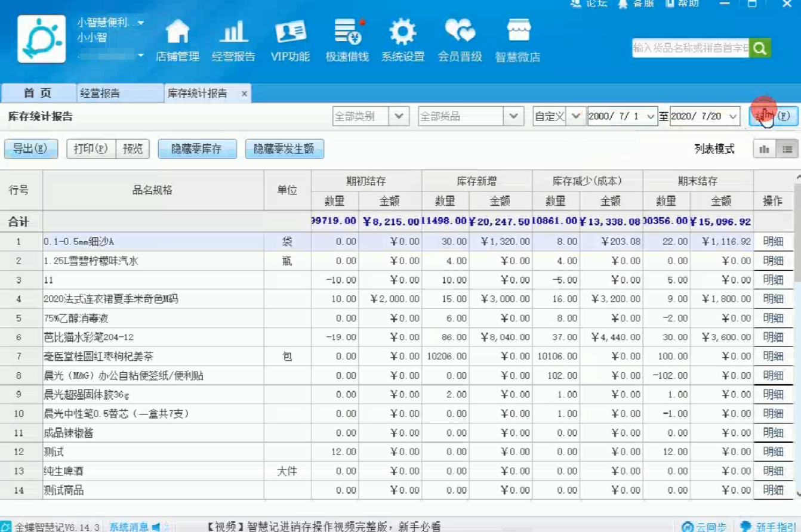Open the 自定义 date range selector

pos(556,116)
